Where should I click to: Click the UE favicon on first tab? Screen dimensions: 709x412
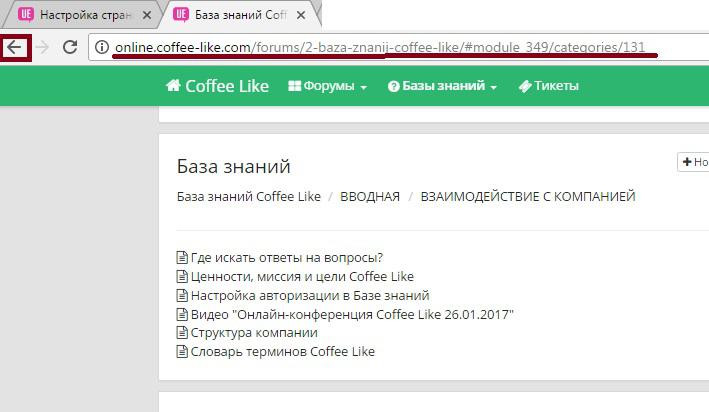click(26, 14)
